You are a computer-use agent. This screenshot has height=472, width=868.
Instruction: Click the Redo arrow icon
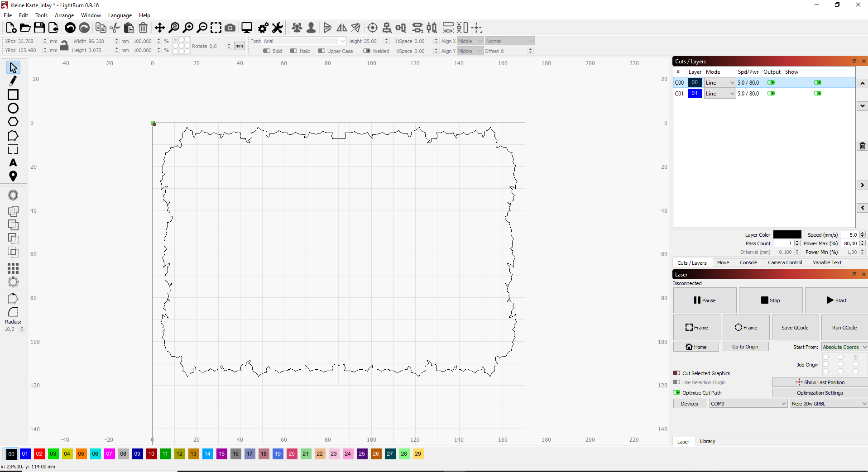[x=84, y=28]
